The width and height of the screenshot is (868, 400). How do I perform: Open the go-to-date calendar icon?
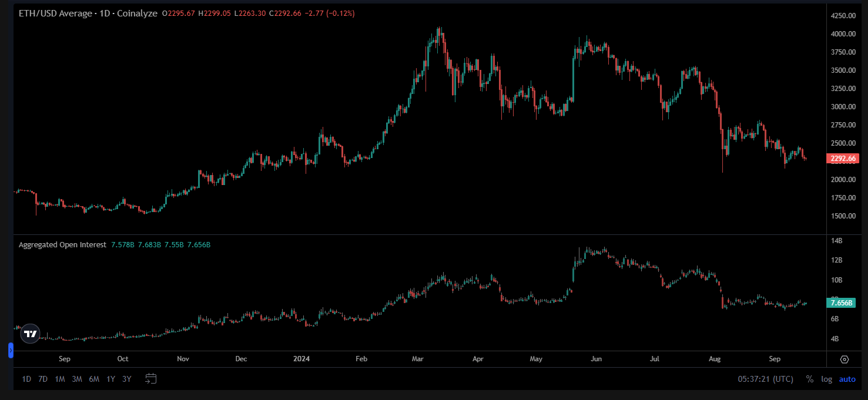(150, 379)
